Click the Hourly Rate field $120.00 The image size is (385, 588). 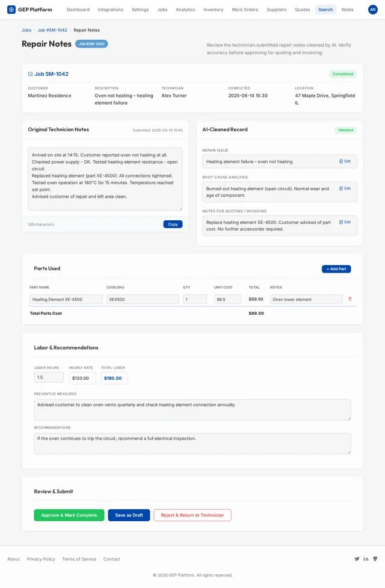point(82,378)
